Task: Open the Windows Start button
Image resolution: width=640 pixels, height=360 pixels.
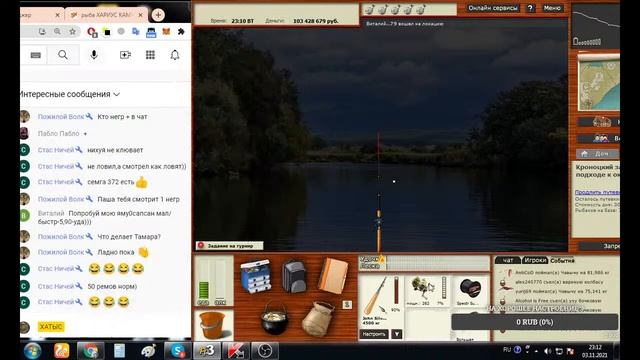Action: [x=33, y=351]
